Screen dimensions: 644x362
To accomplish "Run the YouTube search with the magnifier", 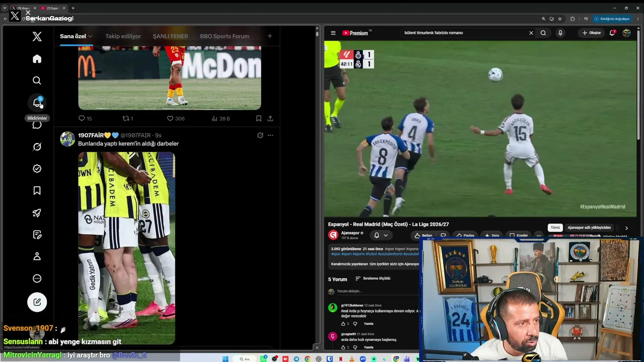I will click(543, 33).
